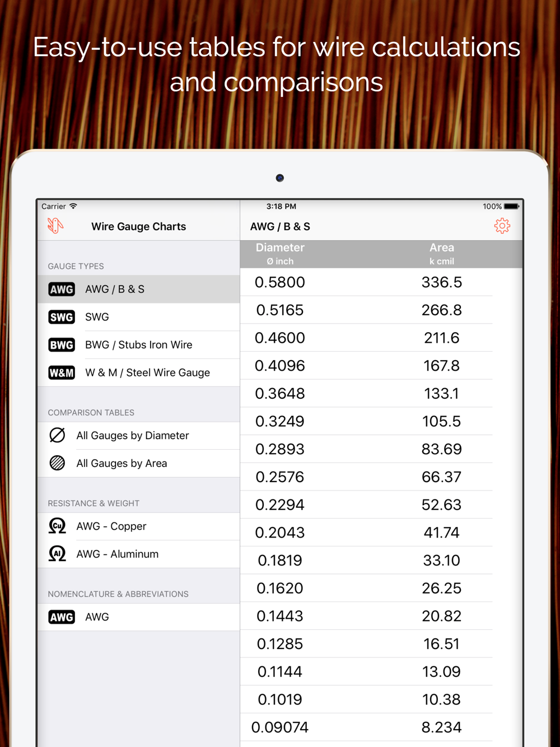Select diameter value 0.5800
Image resolution: width=560 pixels, height=747 pixels.
280,282
